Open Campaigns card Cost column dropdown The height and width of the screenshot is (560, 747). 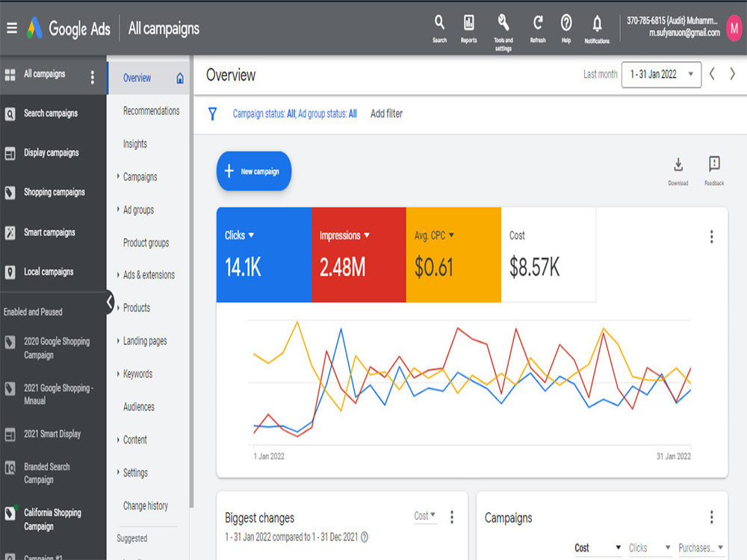click(598, 547)
